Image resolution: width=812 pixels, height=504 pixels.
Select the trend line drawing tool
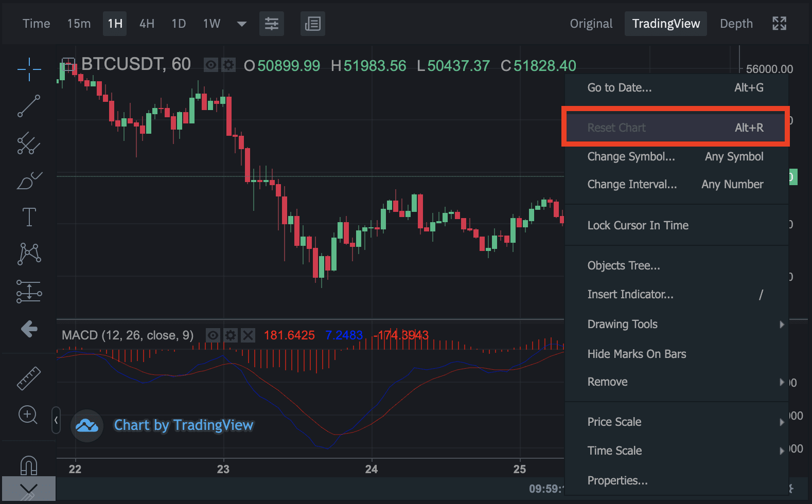coord(29,106)
